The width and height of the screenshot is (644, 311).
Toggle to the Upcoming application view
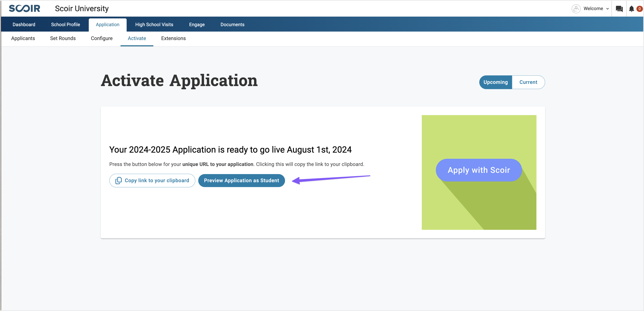(496, 82)
